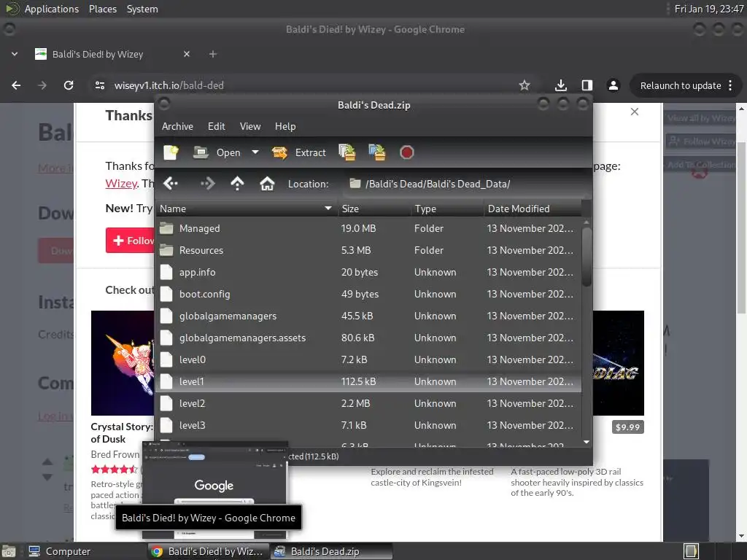Click the archive file list scrollbar
747x560 pixels.
[587, 257]
